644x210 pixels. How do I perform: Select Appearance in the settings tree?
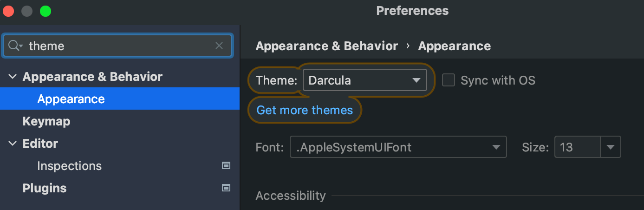click(x=71, y=99)
